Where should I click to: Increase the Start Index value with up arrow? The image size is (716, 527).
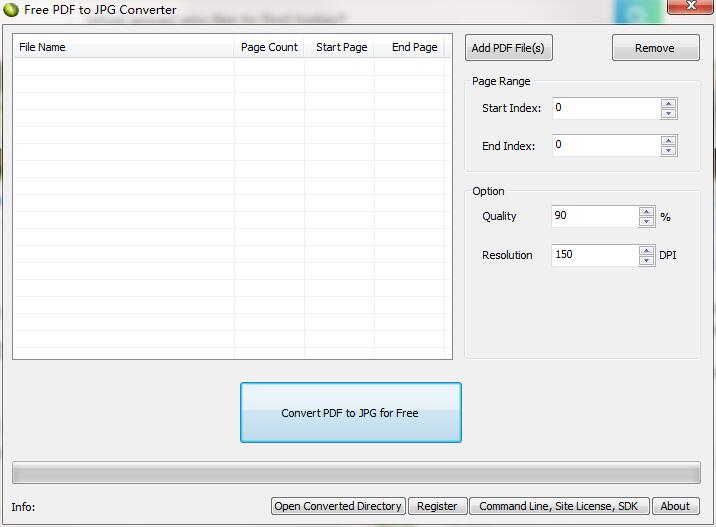668,103
